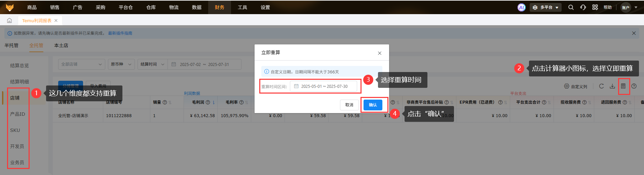Image resolution: width=644 pixels, height=175 pixels.
Task: Click the search magnifier icon
Action: (571, 7)
